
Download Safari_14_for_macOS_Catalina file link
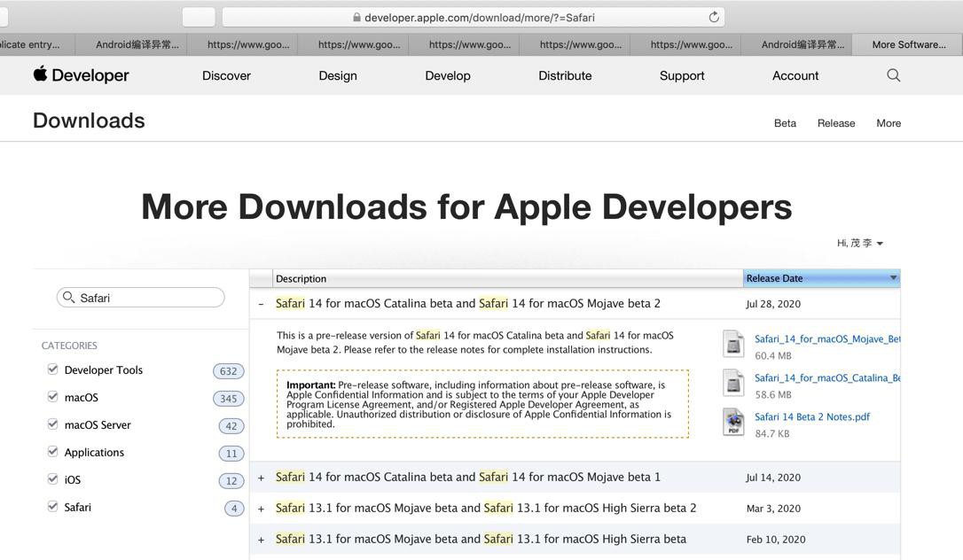click(827, 377)
